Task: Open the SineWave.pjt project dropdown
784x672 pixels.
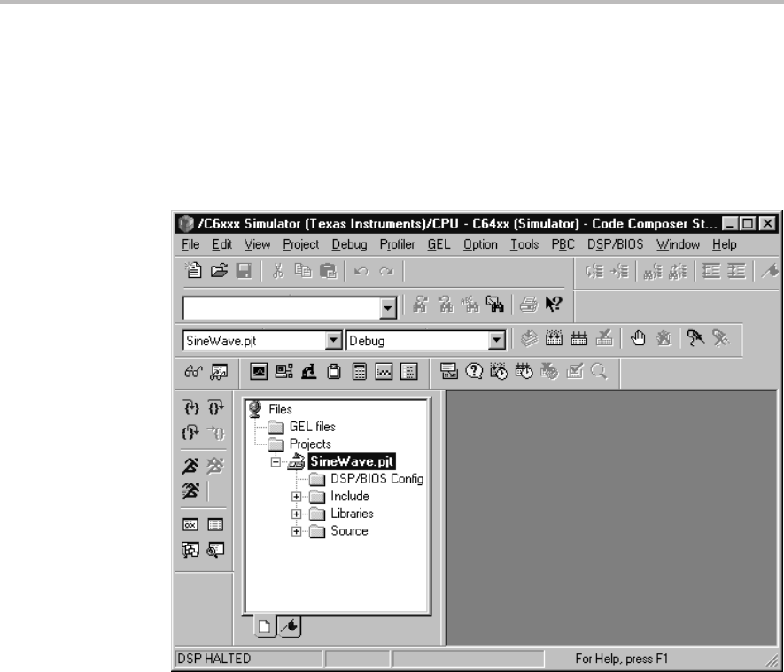Action: point(333,341)
